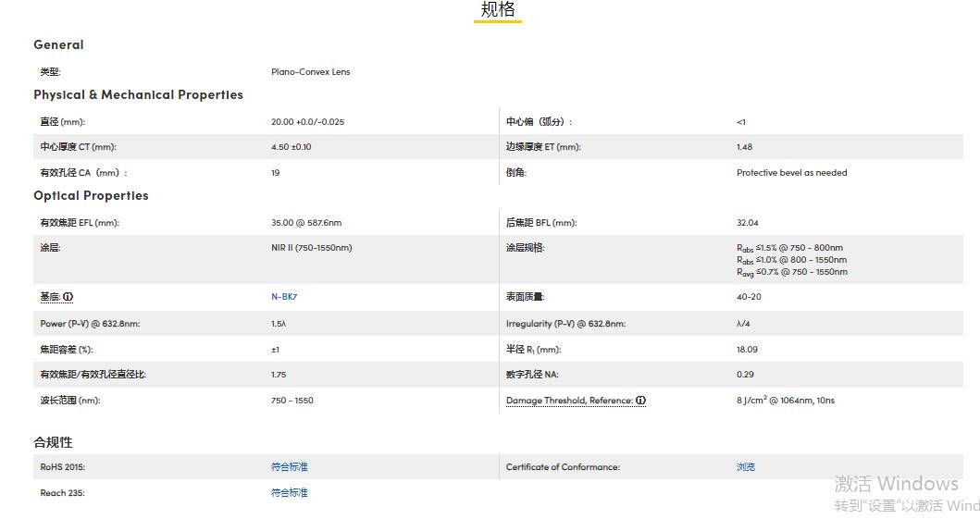Click the 合规性 section heading

[x=53, y=442]
